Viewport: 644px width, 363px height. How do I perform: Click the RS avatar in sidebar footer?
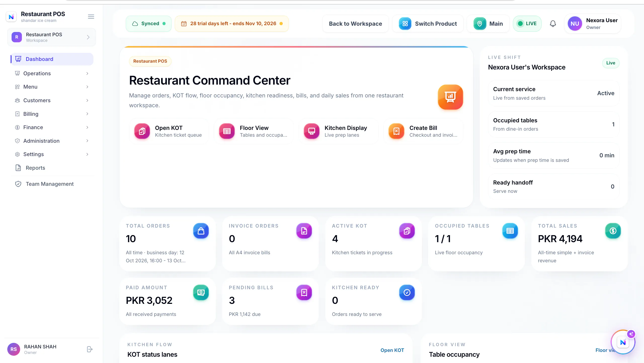[x=14, y=349]
